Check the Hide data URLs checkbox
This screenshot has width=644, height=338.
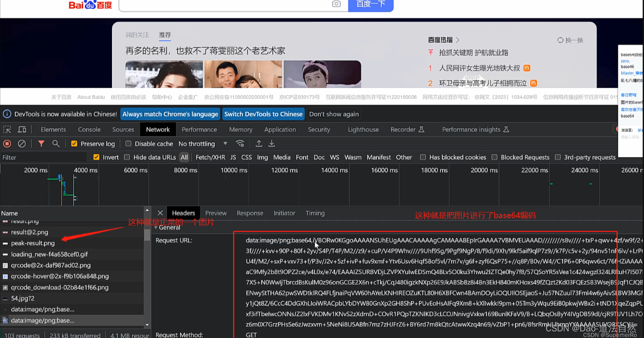(127, 157)
